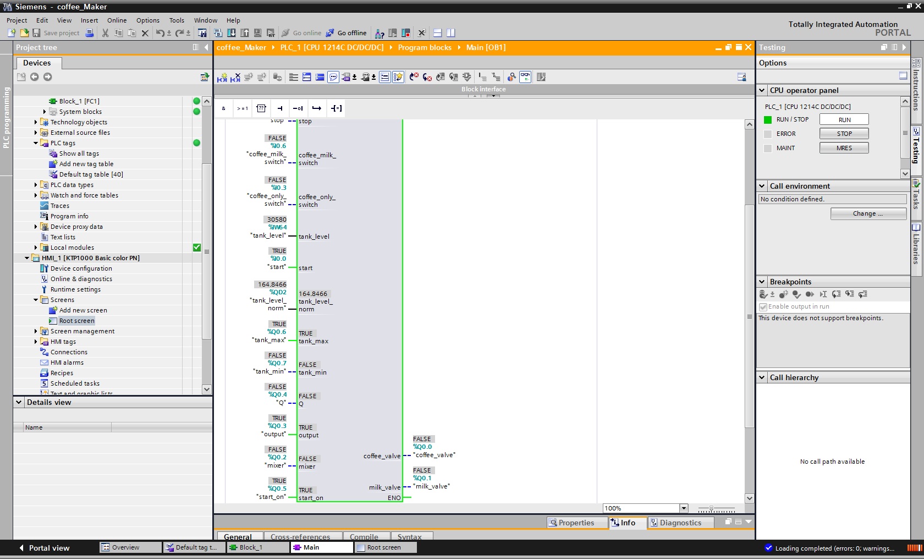
Task: Insert an OR (>=1) box instruction
Action: point(242,108)
